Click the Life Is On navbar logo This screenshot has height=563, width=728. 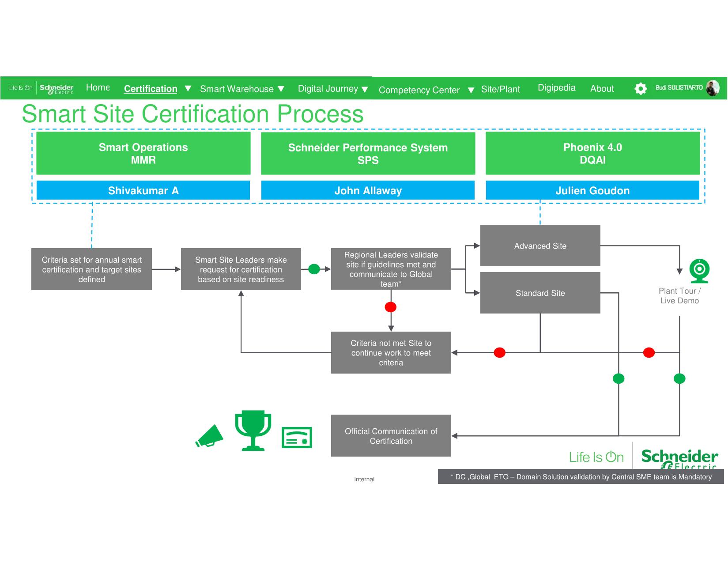[x=20, y=88]
